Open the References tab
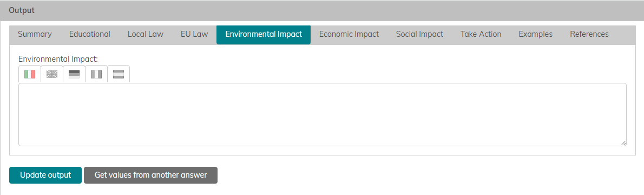This screenshot has width=644, height=195. (589, 35)
